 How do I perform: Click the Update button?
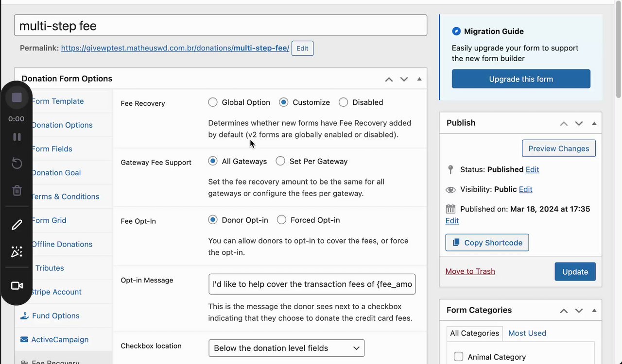pyautogui.click(x=575, y=272)
